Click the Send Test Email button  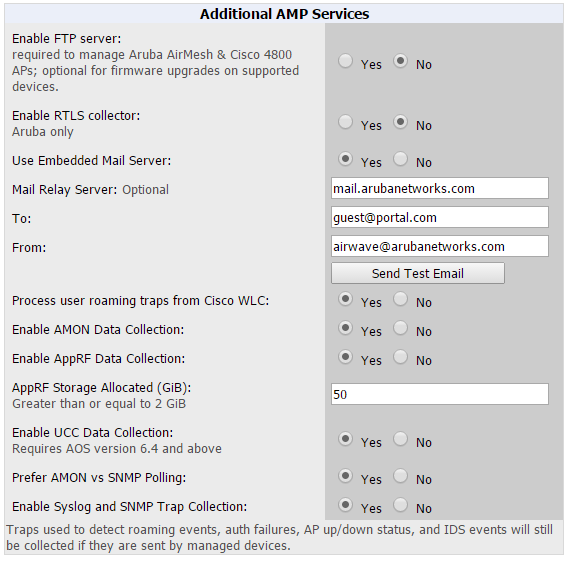coord(418,273)
